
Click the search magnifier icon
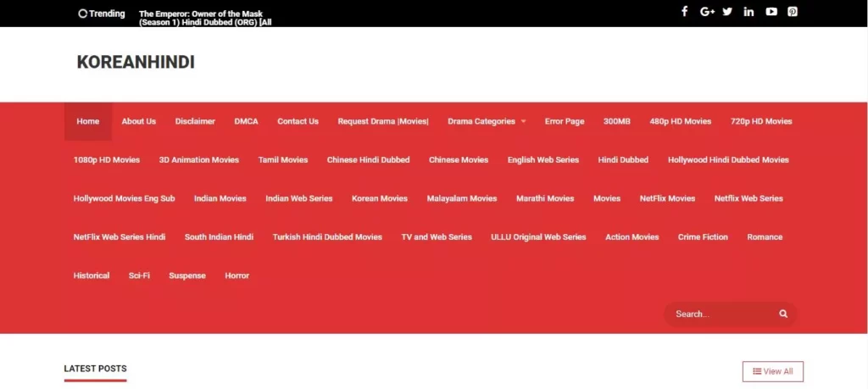783,314
